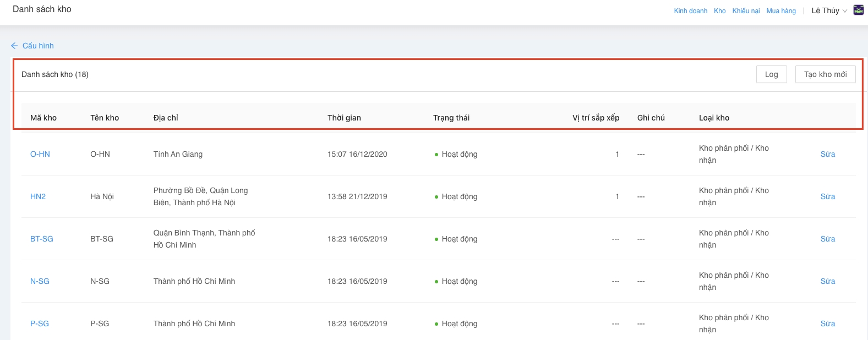The width and height of the screenshot is (868, 340).
Task: Go to Khiếu nại section
Action: pyautogui.click(x=746, y=11)
